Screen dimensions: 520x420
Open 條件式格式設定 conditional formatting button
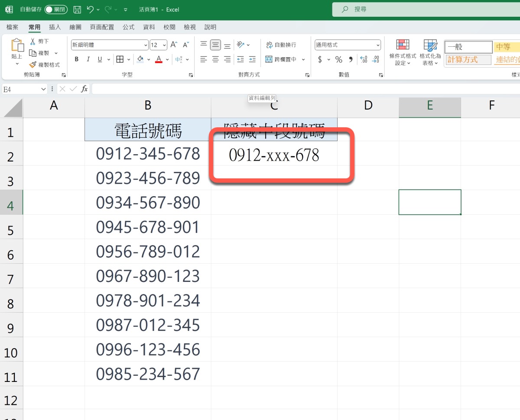point(403,53)
